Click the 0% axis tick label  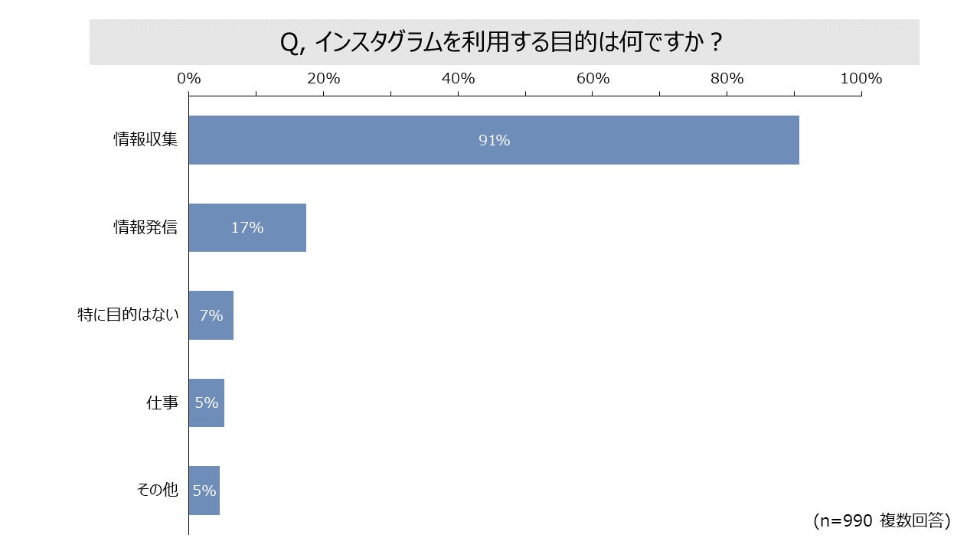(x=189, y=78)
